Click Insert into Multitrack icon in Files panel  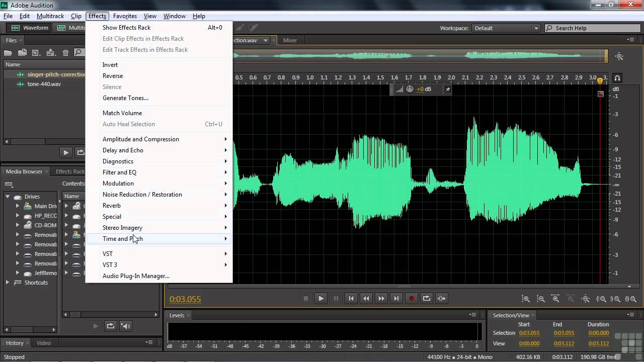tap(51, 53)
